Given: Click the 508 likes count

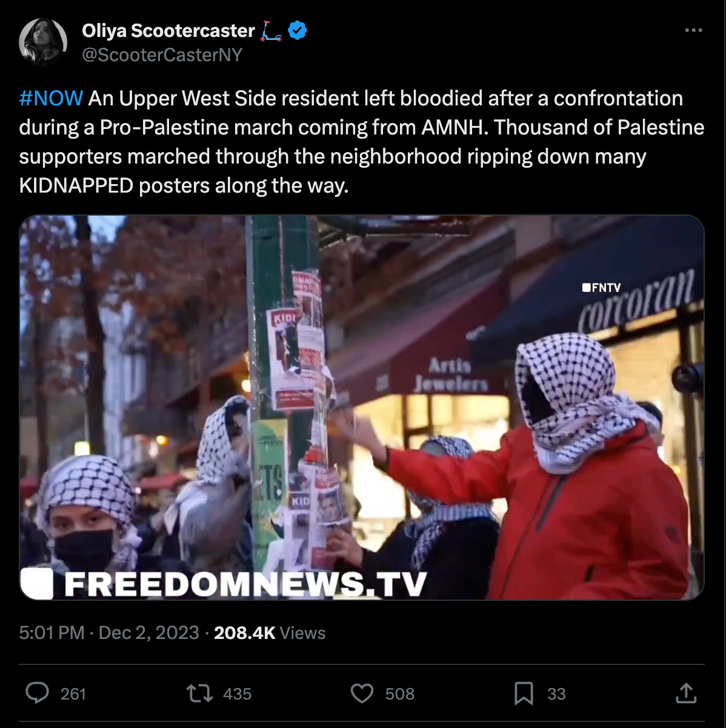Looking at the screenshot, I should coord(400,693).
